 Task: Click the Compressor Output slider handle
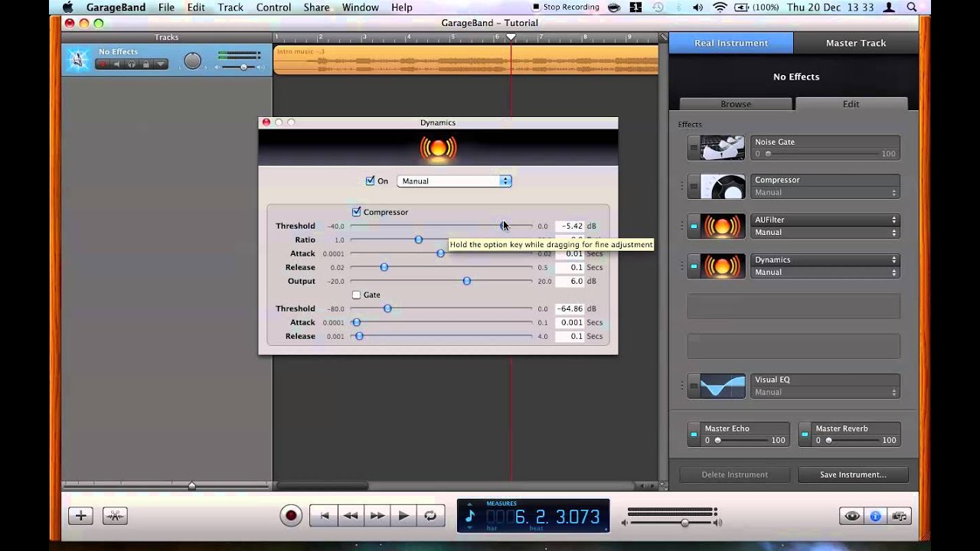[x=467, y=281]
